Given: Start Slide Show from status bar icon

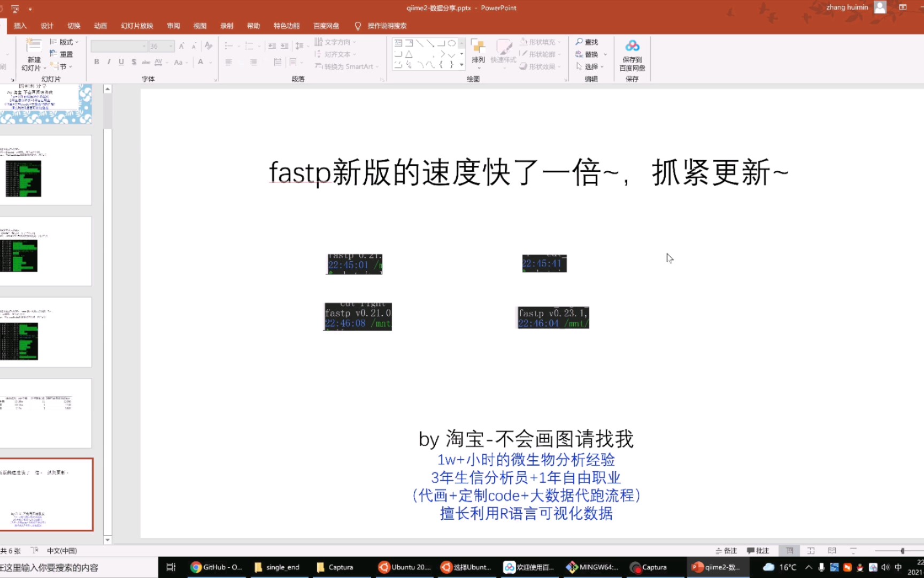Looking at the screenshot, I should tap(853, 551).
